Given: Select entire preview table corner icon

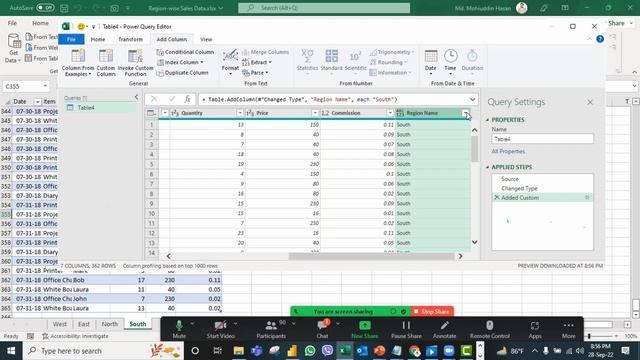Looking at the screenshot, I should click(151, 113).
